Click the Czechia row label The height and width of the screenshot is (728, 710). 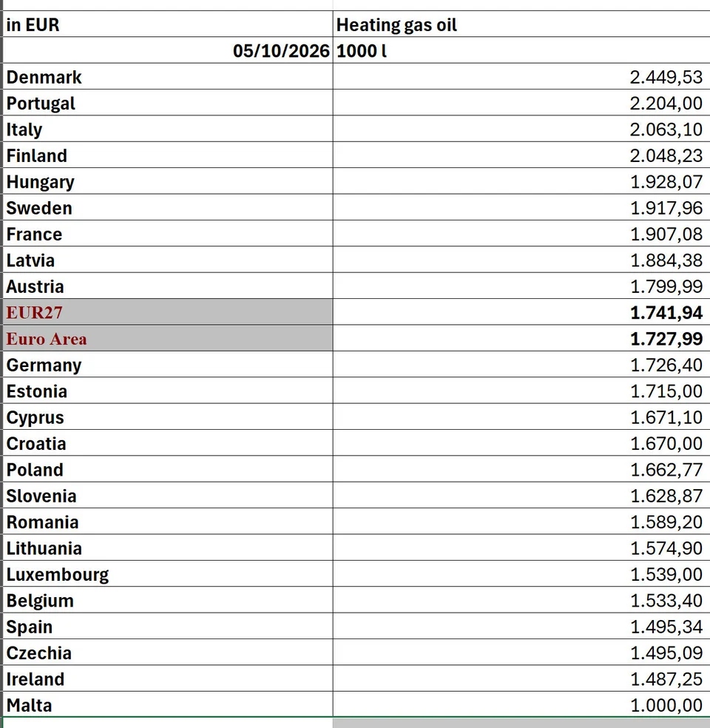coord(168,653)
